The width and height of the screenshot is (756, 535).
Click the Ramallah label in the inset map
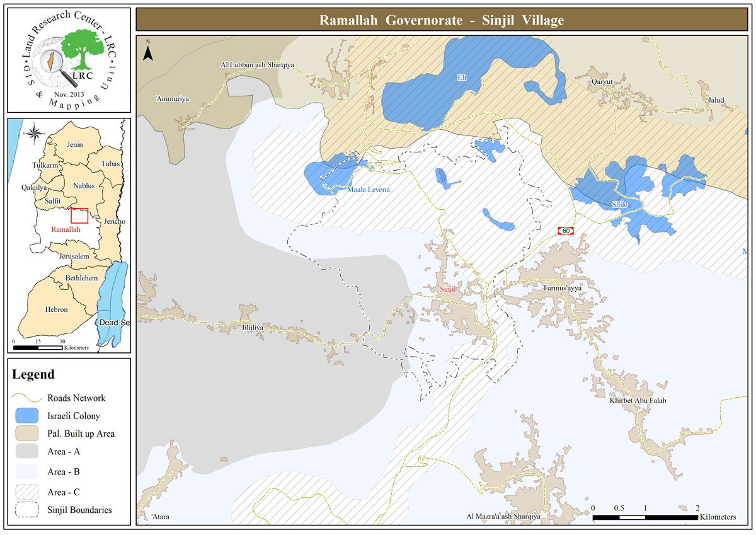coord(66,230)
